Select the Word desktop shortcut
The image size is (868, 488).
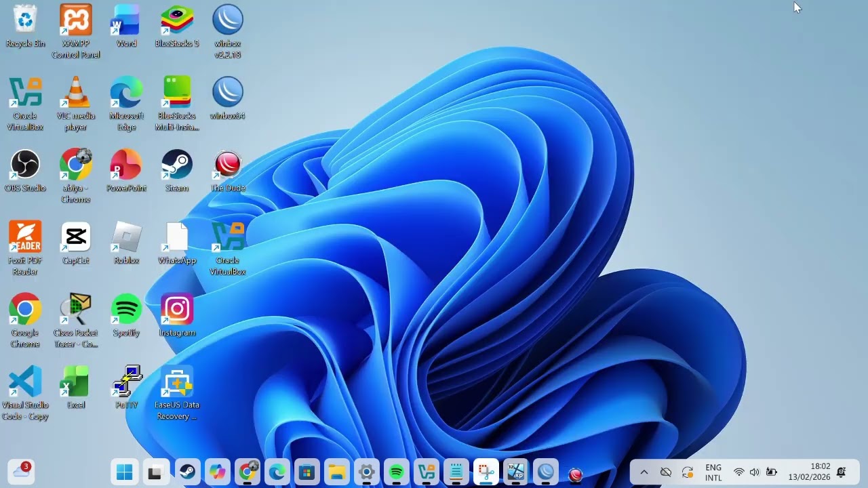[x=126, y=26]
